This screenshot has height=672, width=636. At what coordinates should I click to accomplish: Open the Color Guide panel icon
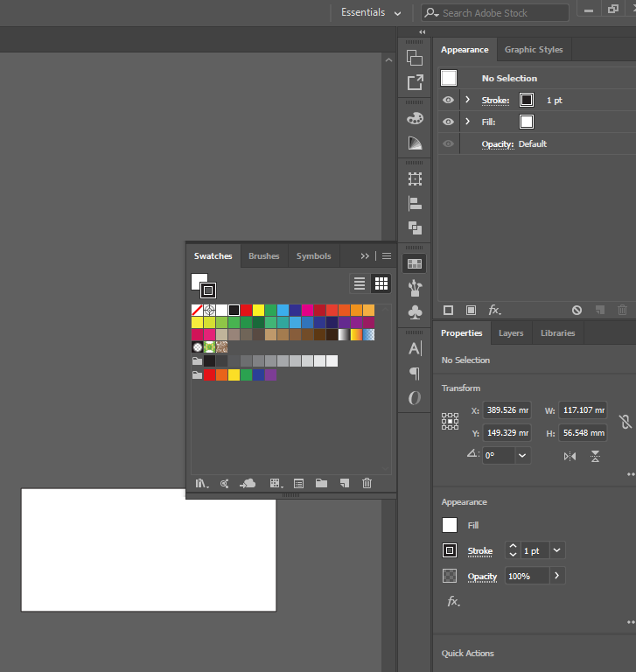point(415,143)
